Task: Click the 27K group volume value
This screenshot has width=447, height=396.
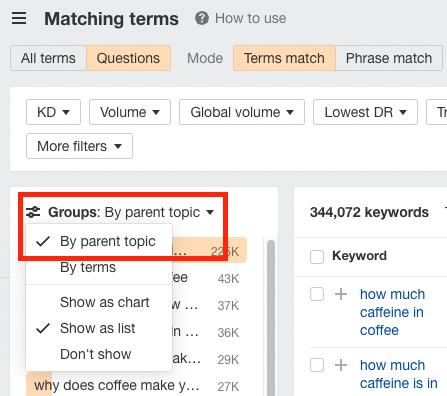Action: tap(228, 387)
